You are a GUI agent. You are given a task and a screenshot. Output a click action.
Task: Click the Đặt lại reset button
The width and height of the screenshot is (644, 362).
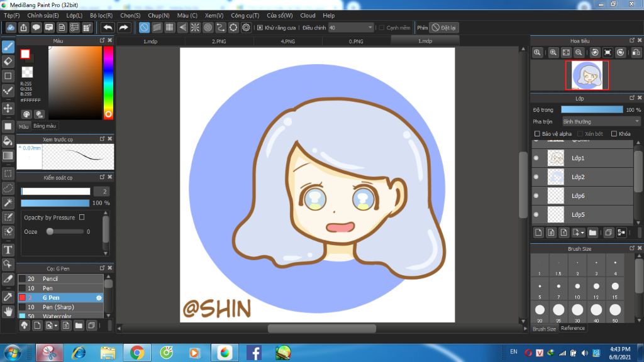click(x=443, y=28)
